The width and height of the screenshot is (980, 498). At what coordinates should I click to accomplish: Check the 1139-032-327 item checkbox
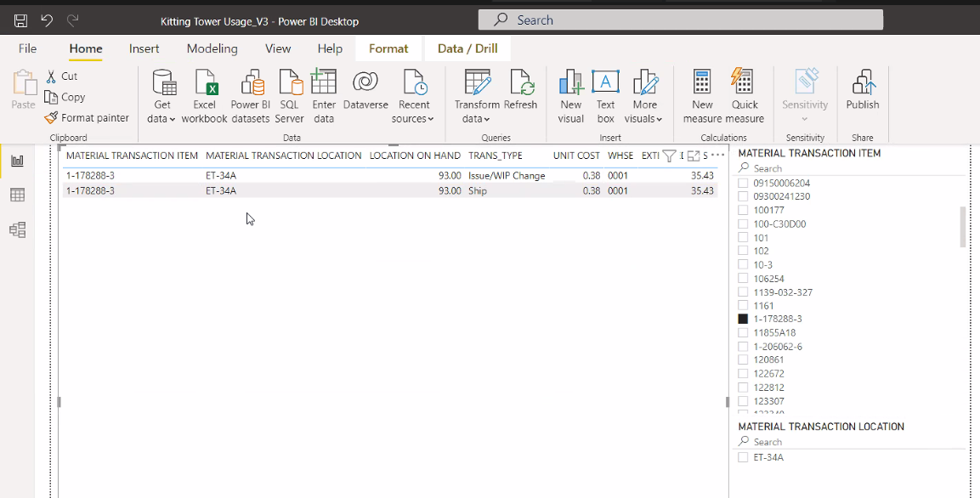(x=743, y=292)
